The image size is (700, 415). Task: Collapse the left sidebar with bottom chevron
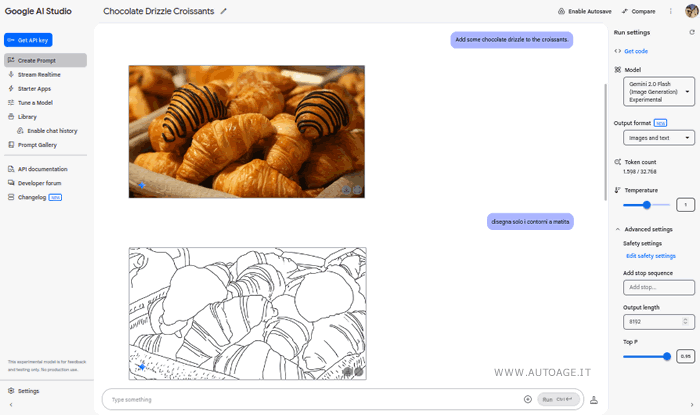pos(11,405)
